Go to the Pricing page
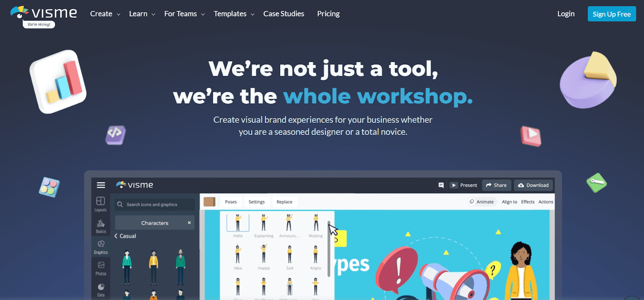The width and height of the screenshot is (644, 300). point(328,14)
